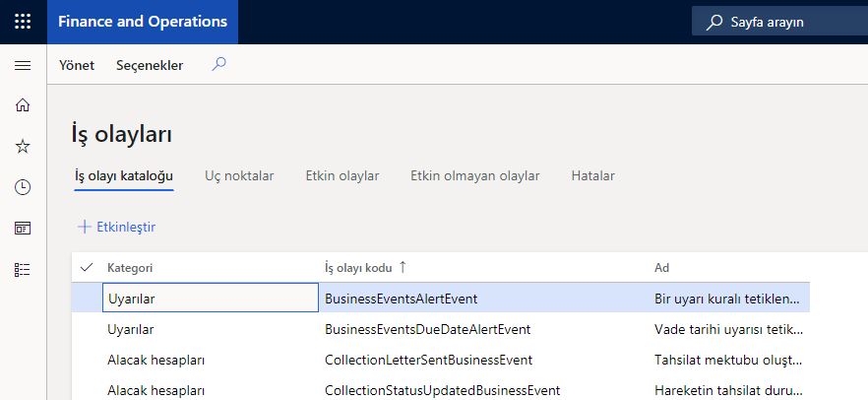Open the app launcher waffle icon
868x400 pixels.
click(23, 22)
